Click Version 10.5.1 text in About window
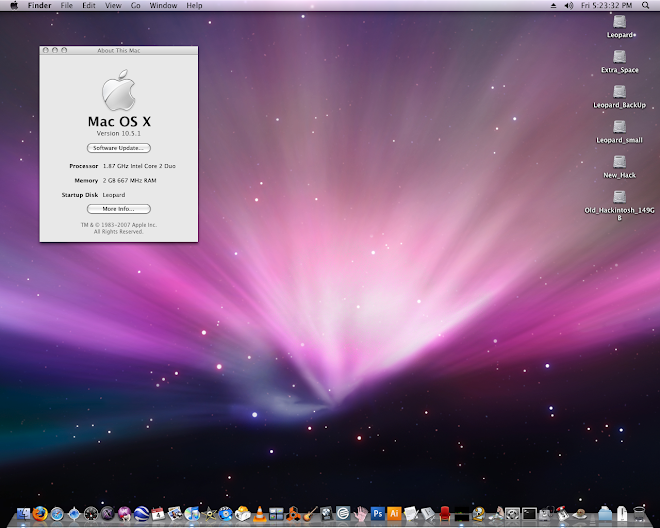The image size is (660, 528). click(119, 133)
